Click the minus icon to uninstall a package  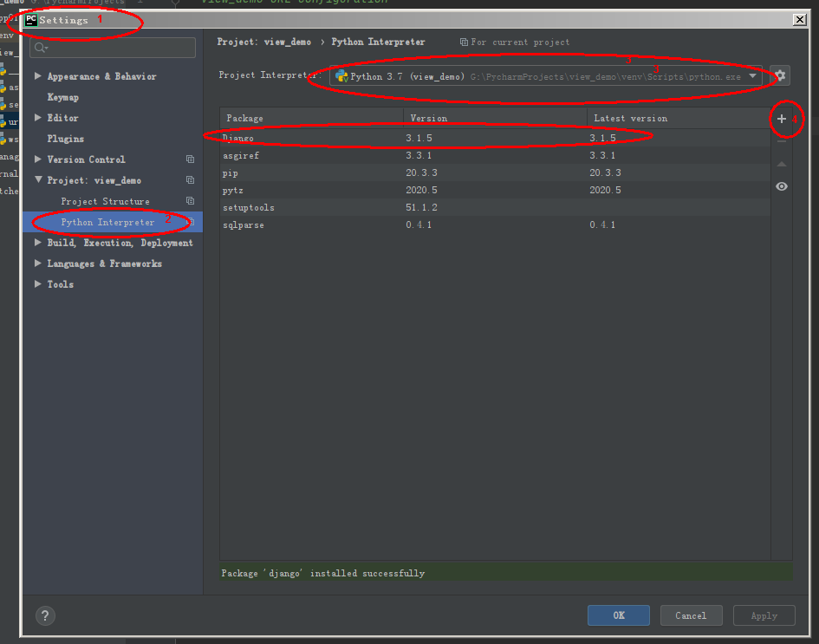[x=782, y=141]
